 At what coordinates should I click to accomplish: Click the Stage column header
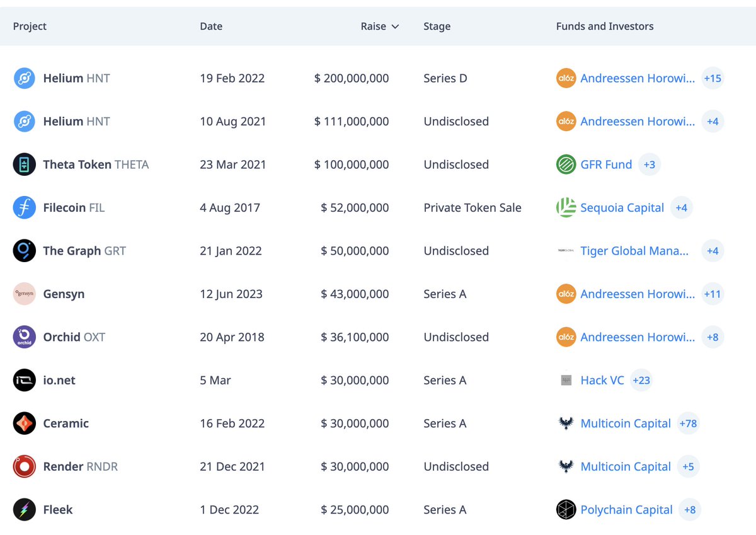coord(437,26)
